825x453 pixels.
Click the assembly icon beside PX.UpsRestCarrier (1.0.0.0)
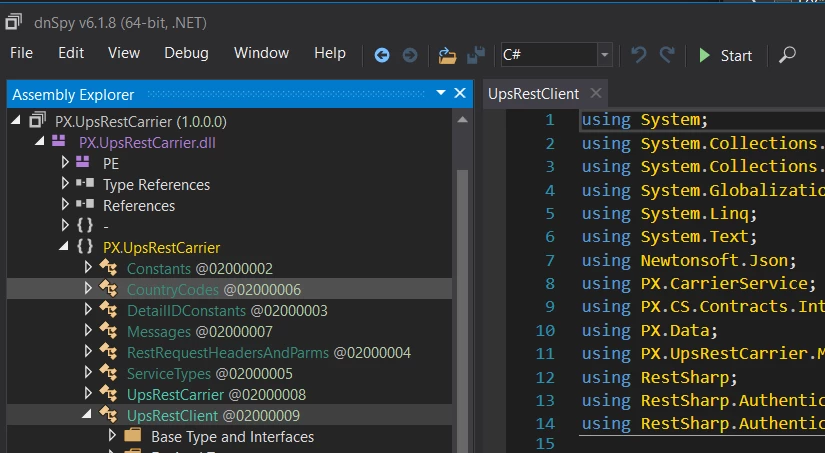(37, 120)
